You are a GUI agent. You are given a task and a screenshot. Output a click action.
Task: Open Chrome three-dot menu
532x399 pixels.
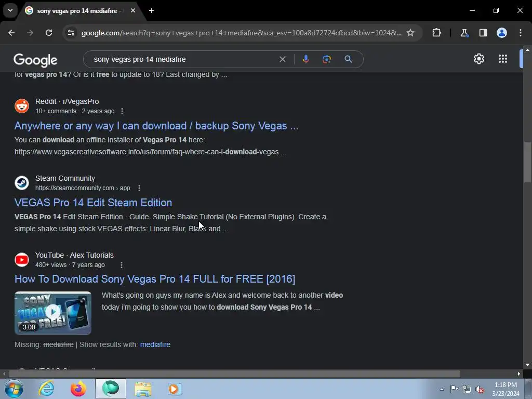point(521,33)
